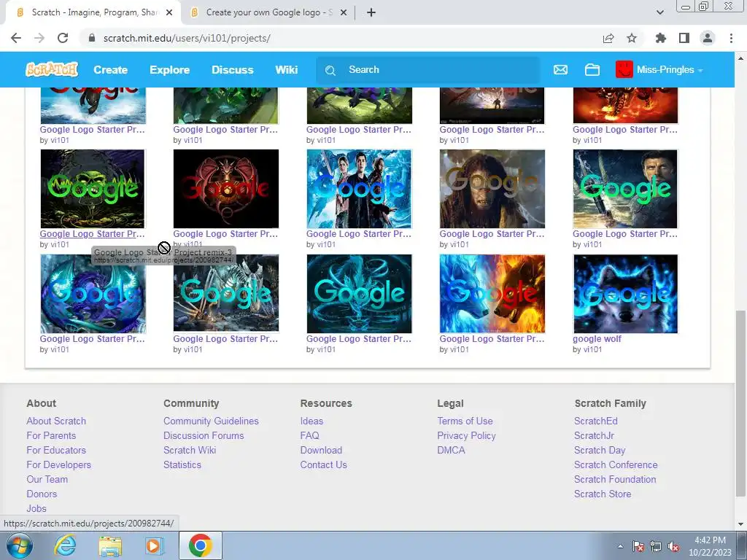This screenshot has width=747, height=560.
Task: Open Chrome tab search dropdown
Action: [x=659, y=12]
